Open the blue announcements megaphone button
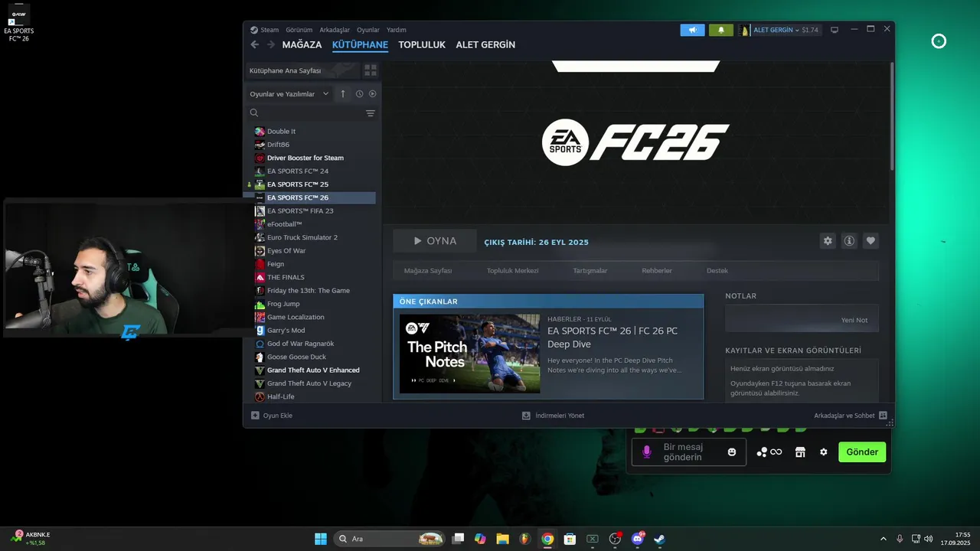This screenshot has width=980, height=551. (x=692, y=30)
